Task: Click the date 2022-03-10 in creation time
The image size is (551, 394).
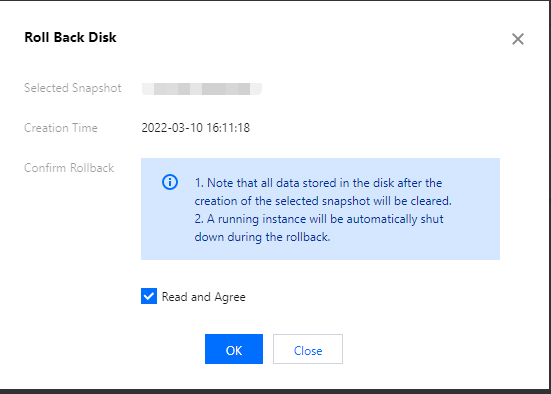Action: click(x=172, y=128)
